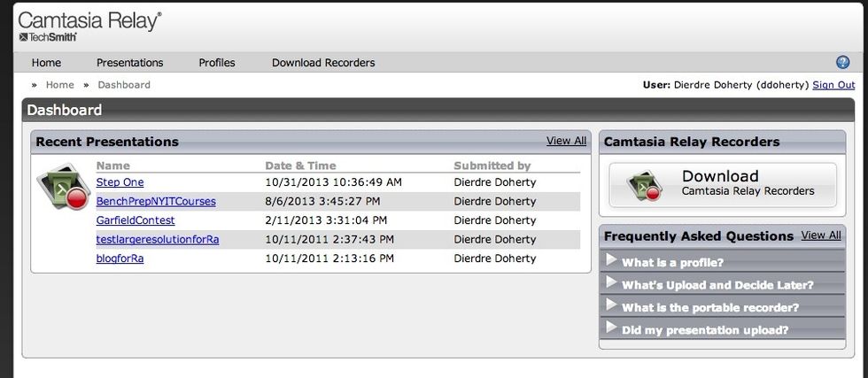868x378 pixels.
Task: Expand 'What's Upload and Decide Later?' FAQ
Action: (717, 285)
